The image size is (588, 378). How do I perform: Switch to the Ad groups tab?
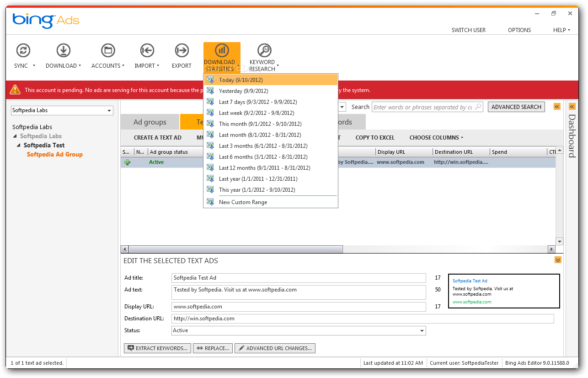coord(150,122)
